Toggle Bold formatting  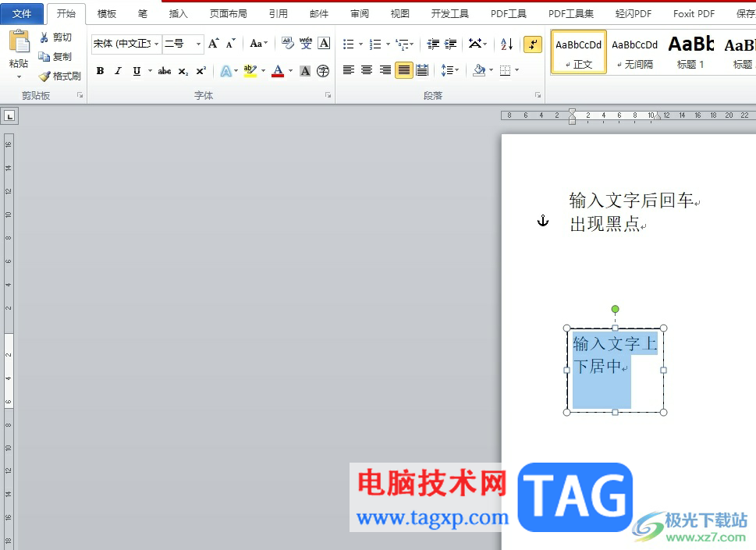pos(100,71)
